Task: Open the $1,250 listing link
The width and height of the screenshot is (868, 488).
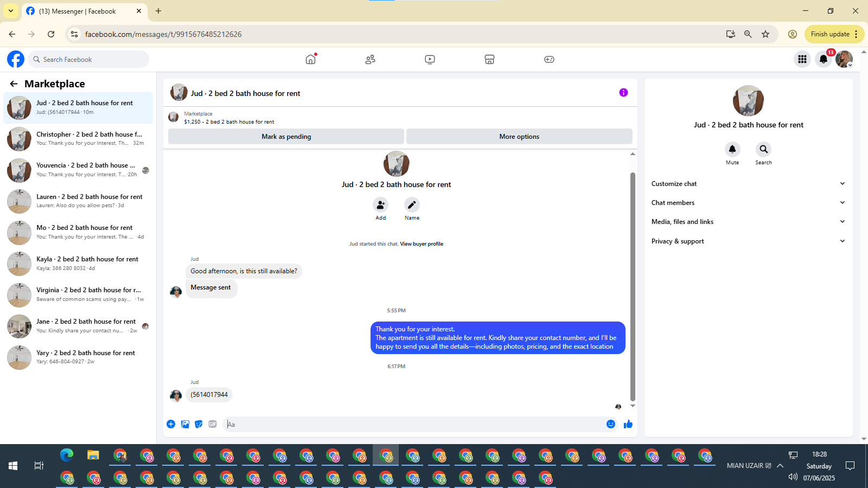Action: point(229,122)
